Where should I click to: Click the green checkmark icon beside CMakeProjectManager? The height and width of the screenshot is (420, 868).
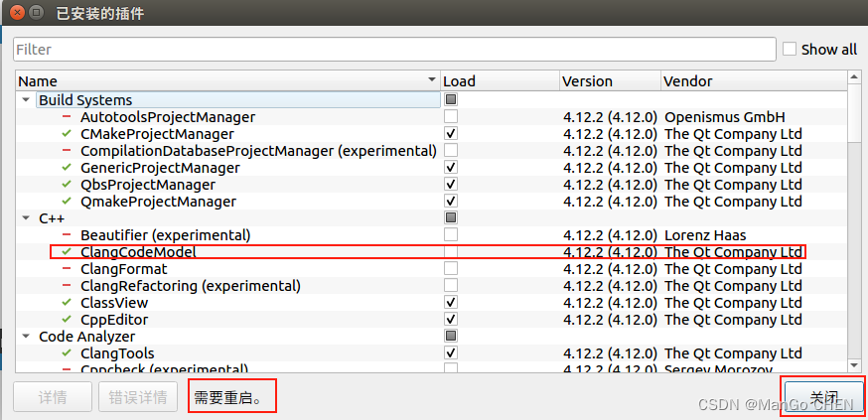pos(67,134)
